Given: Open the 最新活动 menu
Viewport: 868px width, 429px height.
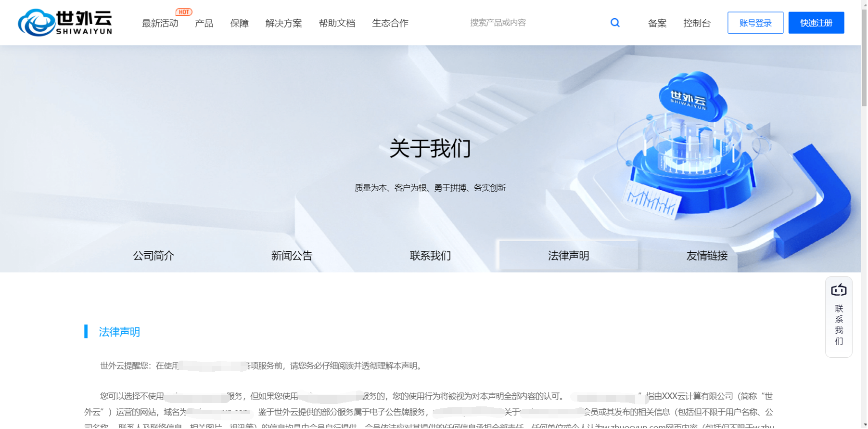Looking at the screenshot, I should [160, 23].
